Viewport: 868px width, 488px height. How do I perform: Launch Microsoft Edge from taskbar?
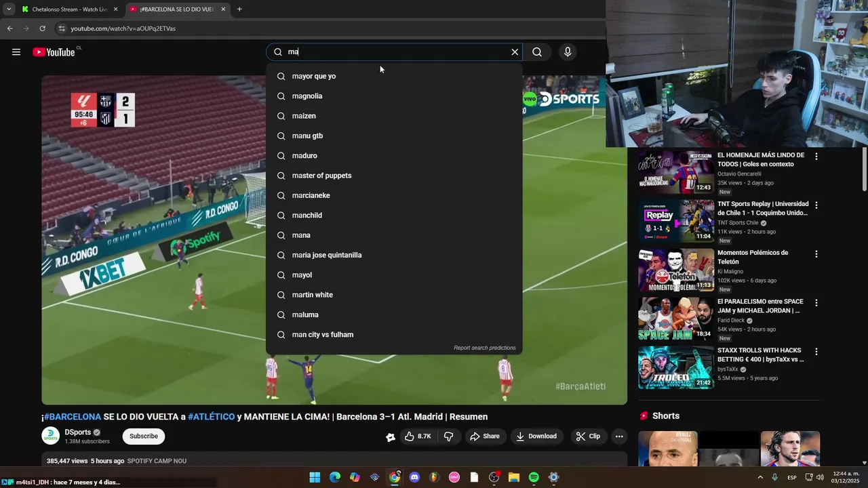click(335, 477)
